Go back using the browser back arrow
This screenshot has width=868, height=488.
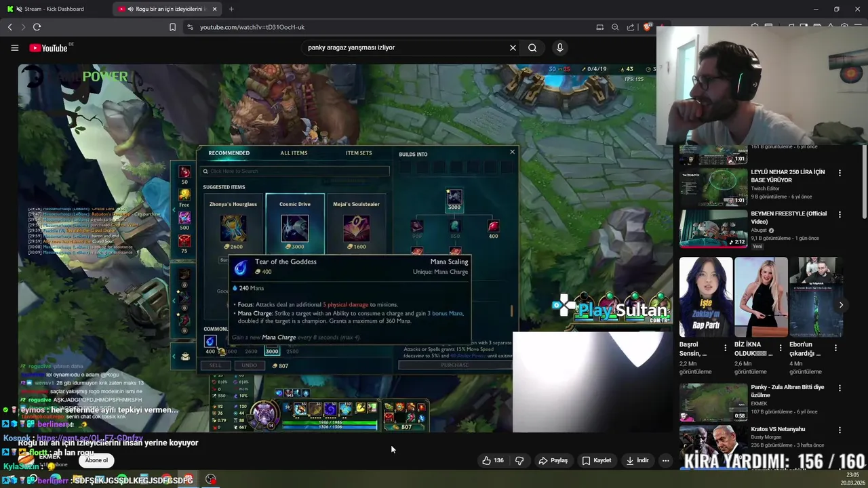(9, 27)
